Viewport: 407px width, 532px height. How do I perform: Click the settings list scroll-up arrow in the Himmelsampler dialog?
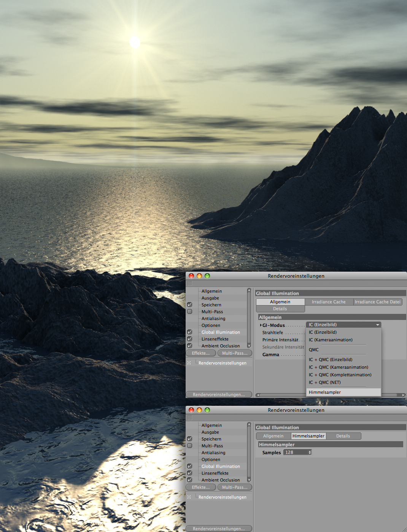pyautogui.click(x=249, y=424)
